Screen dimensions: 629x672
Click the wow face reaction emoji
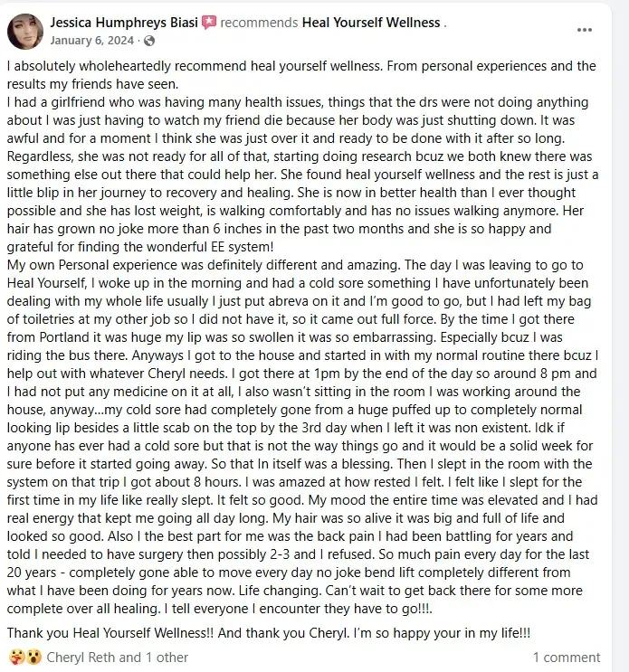(x=33, y=657)
